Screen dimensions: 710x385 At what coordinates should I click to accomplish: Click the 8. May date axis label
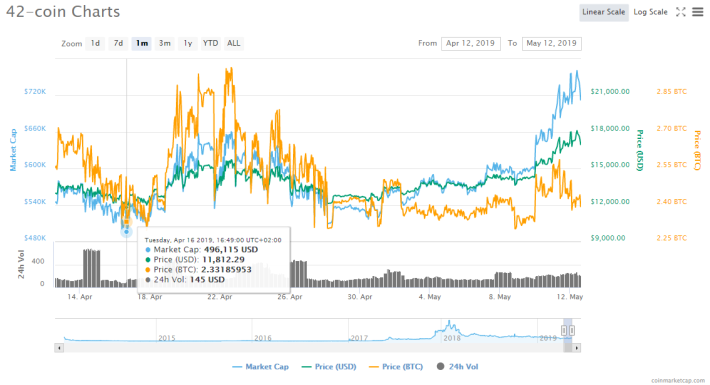tap(499, 297)
